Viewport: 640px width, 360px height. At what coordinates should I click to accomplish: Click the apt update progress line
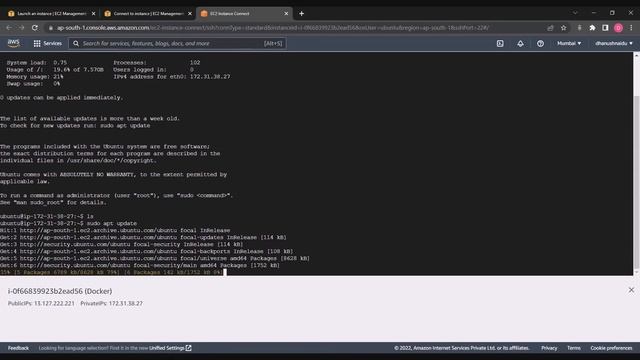pyautogui.click(x=111, y=272)
